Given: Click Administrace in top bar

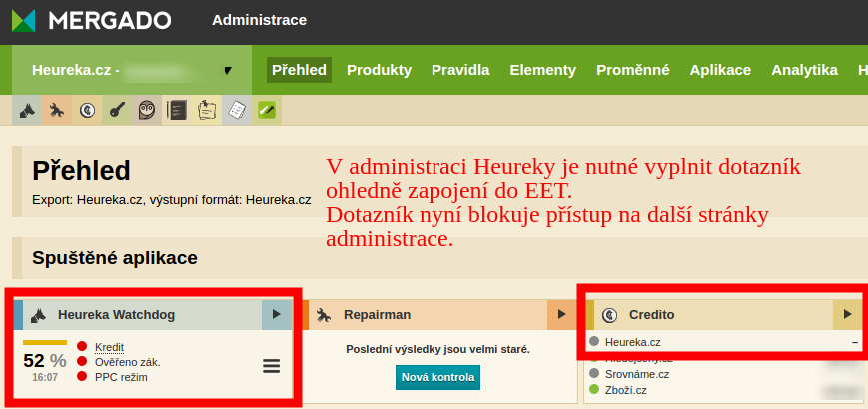Looking at the screenshot, I should pyautogui.click(x=259, y=21).
